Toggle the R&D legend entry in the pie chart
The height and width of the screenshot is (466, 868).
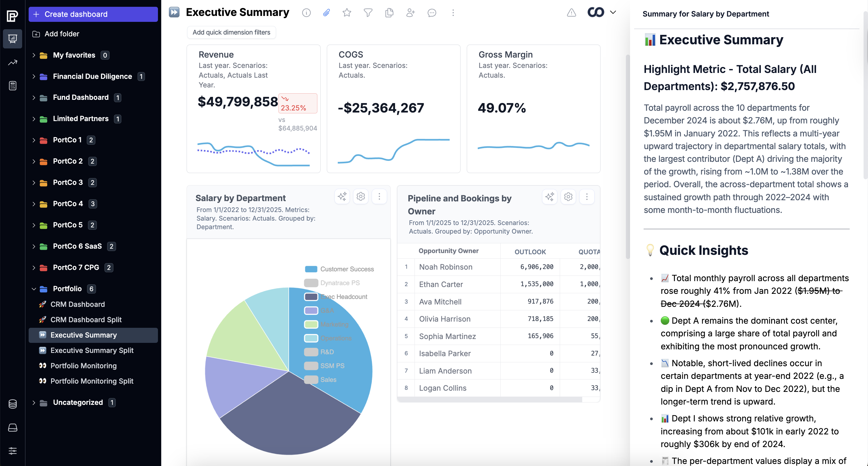(x=327, y=352)
